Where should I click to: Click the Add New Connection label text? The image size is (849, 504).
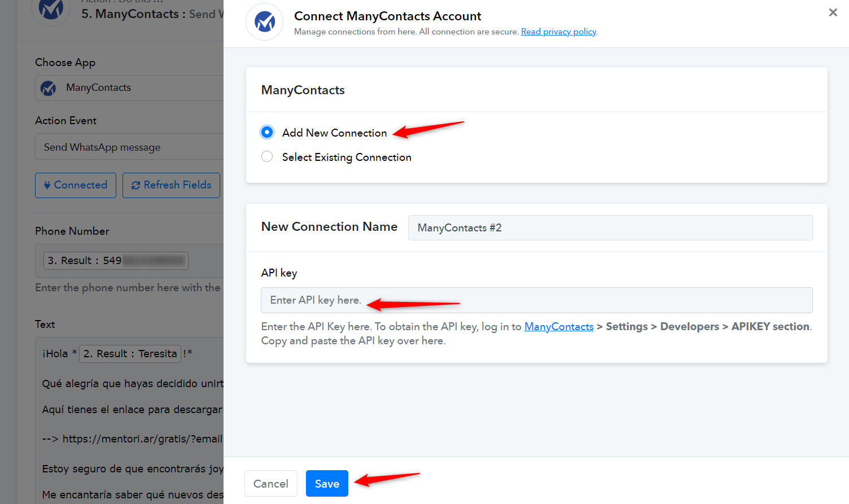(335, 133)
